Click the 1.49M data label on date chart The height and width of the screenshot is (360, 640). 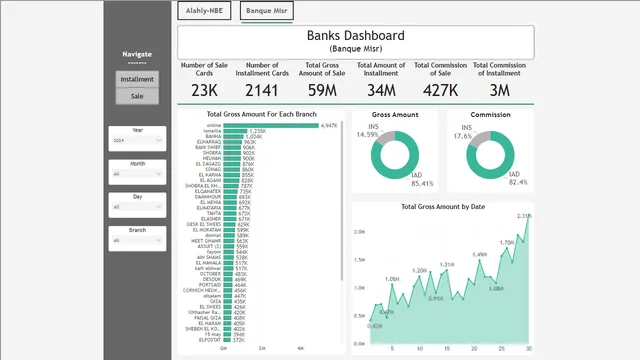click(x=480, y=254)
